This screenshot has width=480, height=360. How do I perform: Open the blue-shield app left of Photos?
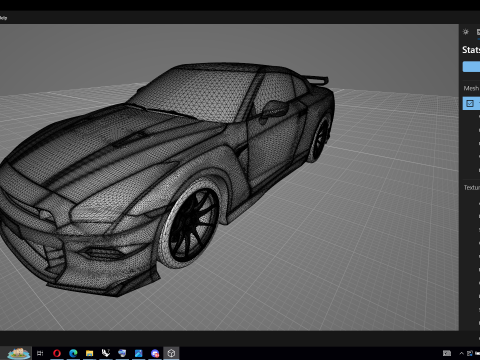click(x=122, y=353)
